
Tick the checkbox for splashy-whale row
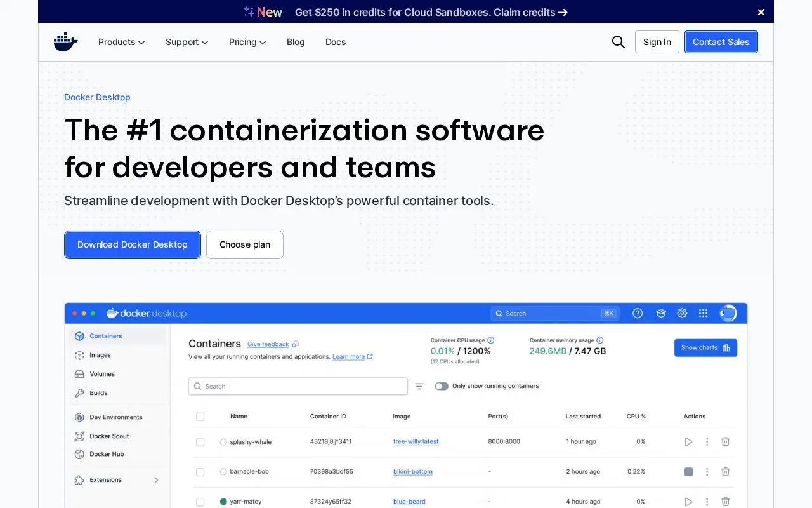click(x=200, y=442)
